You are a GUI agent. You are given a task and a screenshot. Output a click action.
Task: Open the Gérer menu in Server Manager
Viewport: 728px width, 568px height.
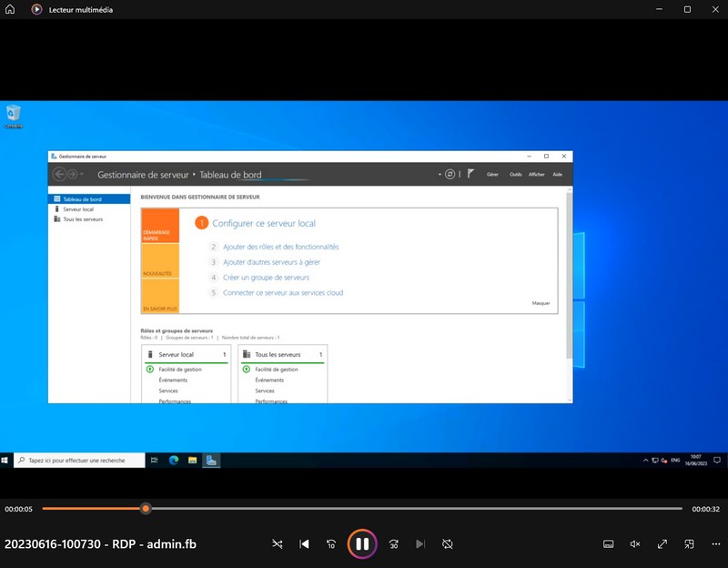pos(492,174)
